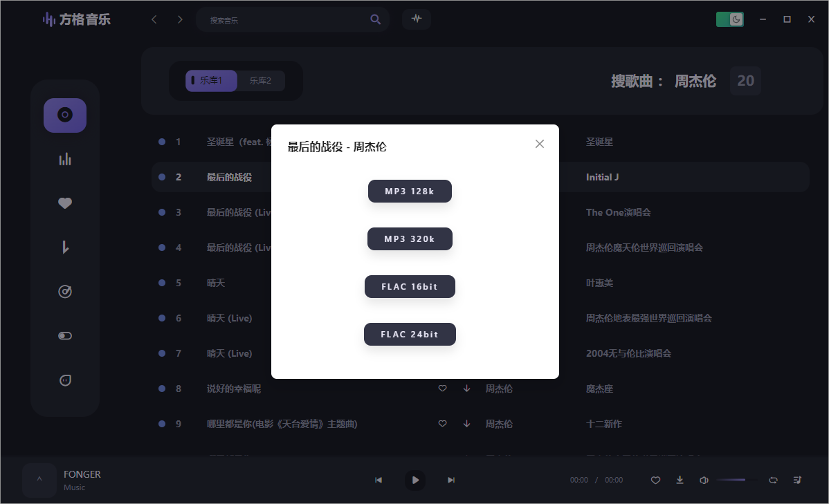Select the 乐库1 tab
Viewport: 829px width, 504px height.
[x=211, y=81]
